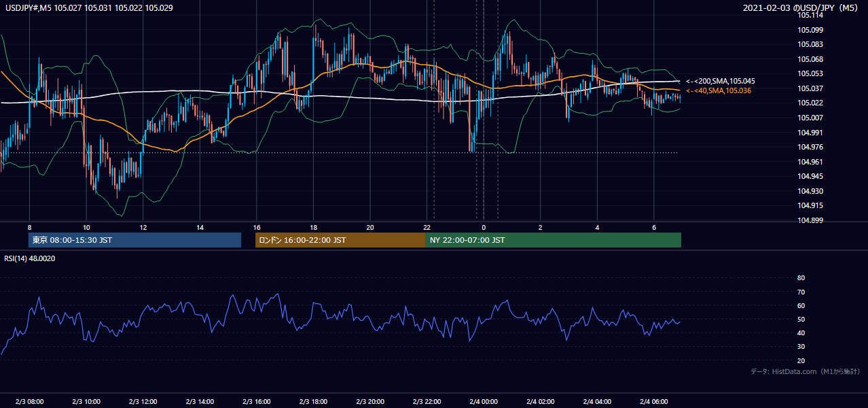Click the HistData.com data source credit

tap(805, 371)
